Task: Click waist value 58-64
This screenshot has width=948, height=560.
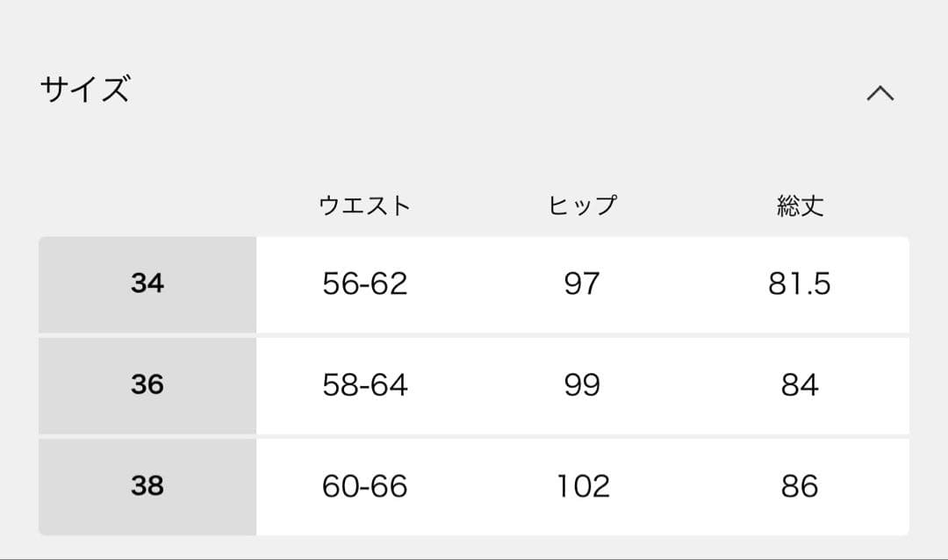Action: click(364, 385)
